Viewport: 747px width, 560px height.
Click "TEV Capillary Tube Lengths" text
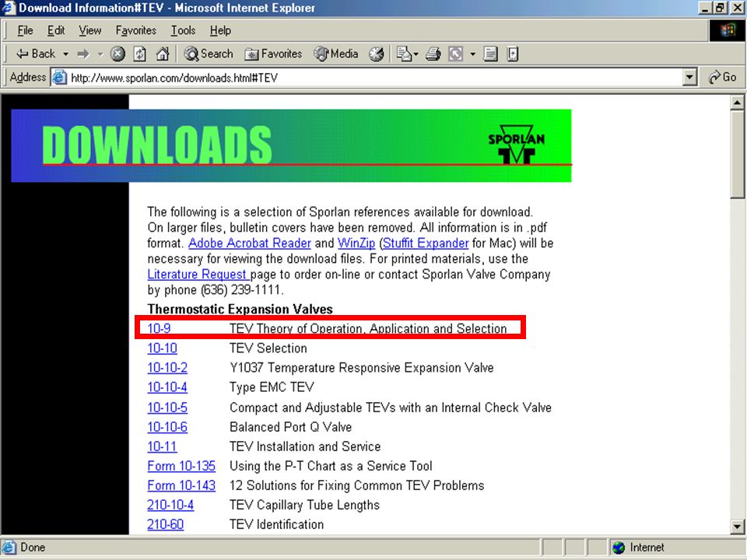pos(304,506)
